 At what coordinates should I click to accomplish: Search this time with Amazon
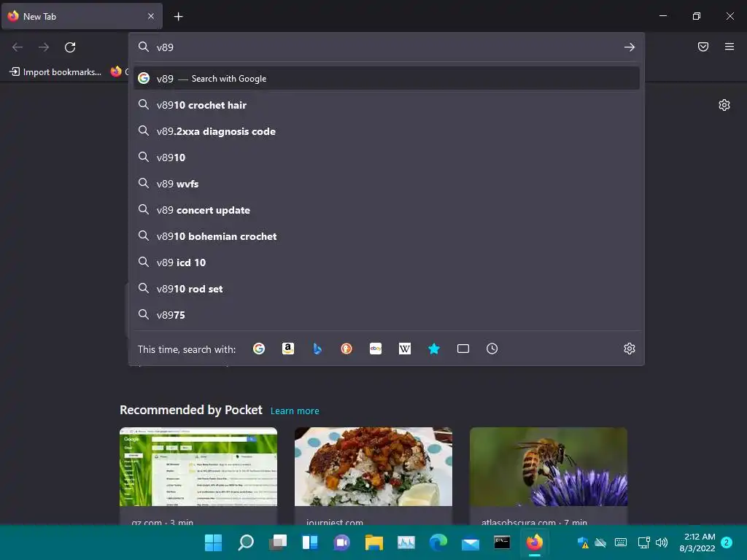[x=287, y=349]
